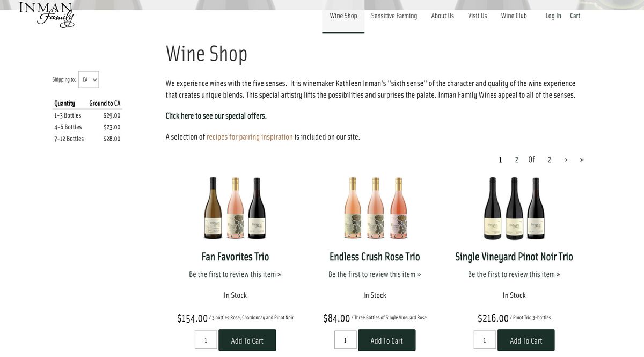Viewport: 644px width, 357px height.
Task: Switch to the Sensitive Farming tab
Action: click(394, 16)
